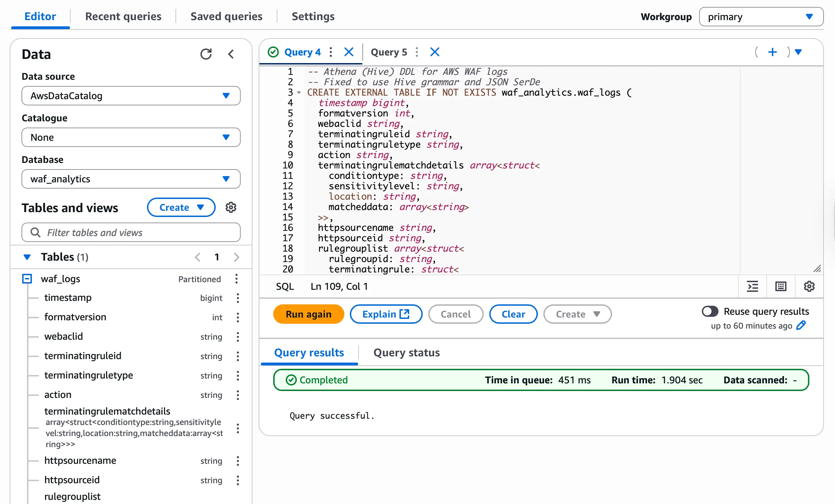
Task: Open terminatingrulematchdetails column actions menu
Action: (x=238, y=428)
